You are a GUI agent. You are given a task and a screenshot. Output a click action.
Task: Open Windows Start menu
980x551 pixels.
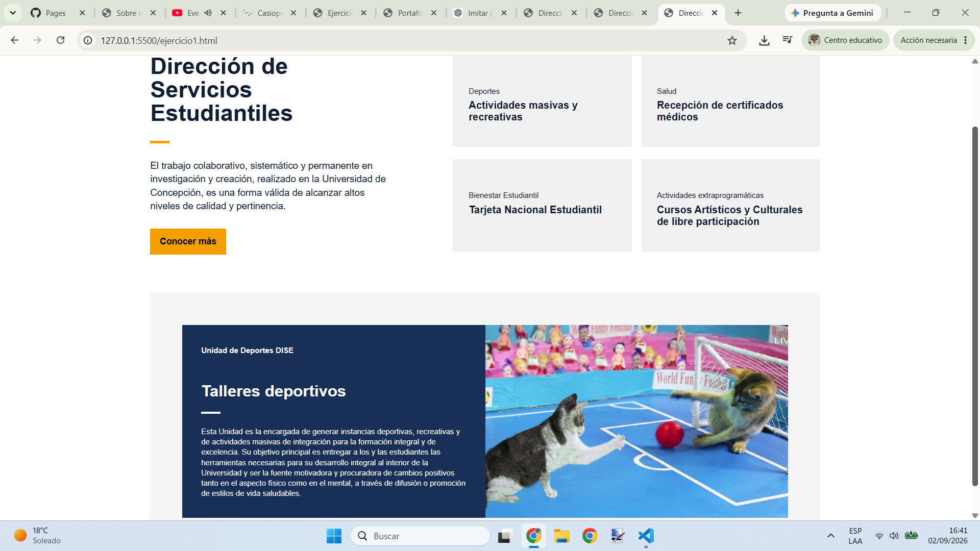(334, 536)
